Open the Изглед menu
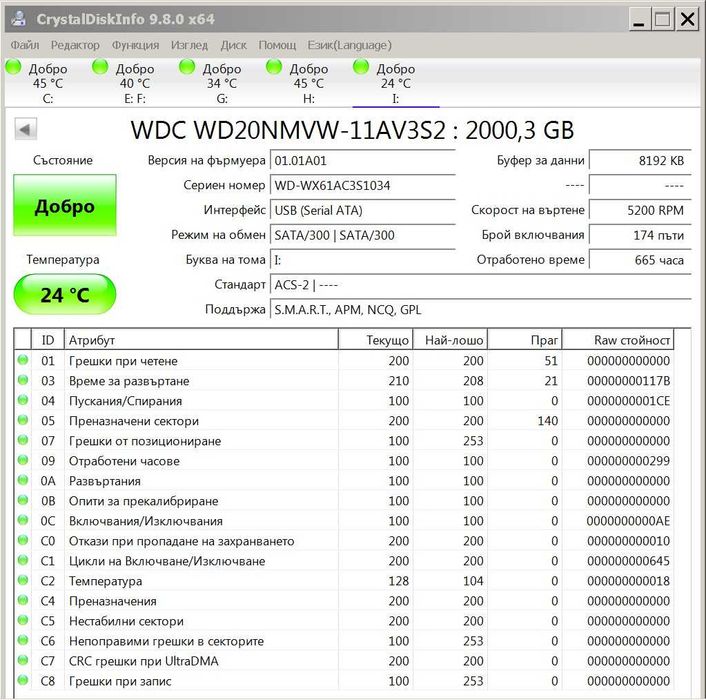This screenshot has width=706, height=700. coord(190,45)
